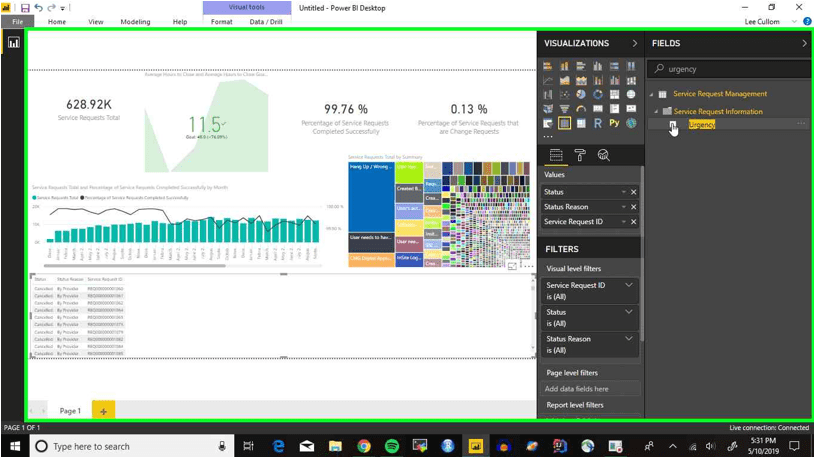Open the Analytics magnifier pane
The image size is (817, 458).
[x=603, y=155]
